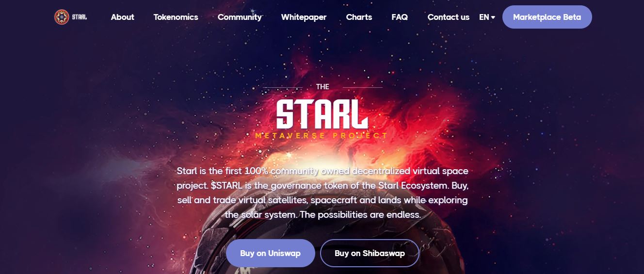Viewport: 644px width, 274px height.
Task: Click the orange Metaverse Project subtitle
Action: tap(322, 136)
